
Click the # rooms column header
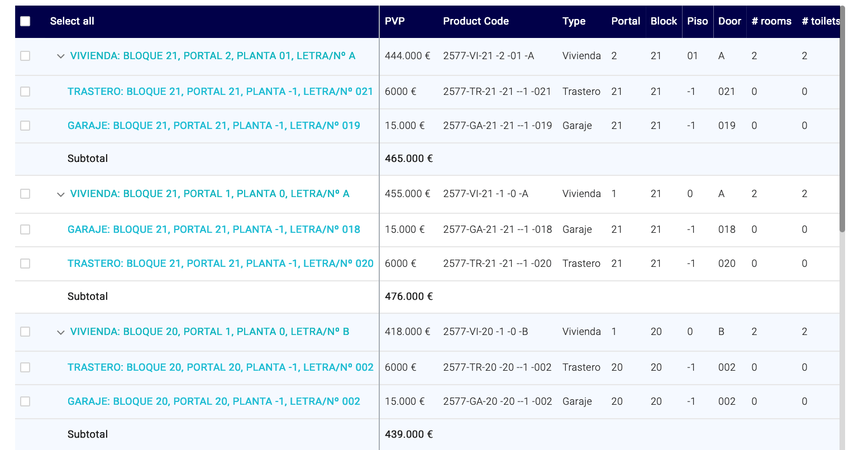(771, 21)
